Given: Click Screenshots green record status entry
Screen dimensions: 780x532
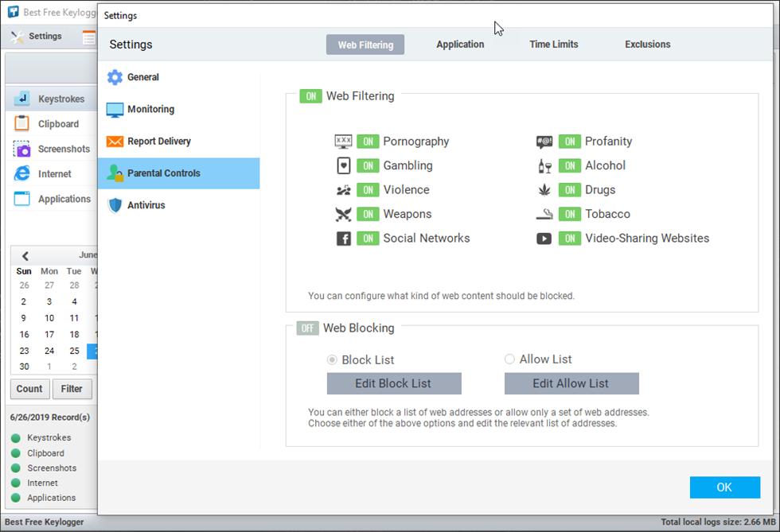Looking at the screenshot, I should (x=44, y=468).
